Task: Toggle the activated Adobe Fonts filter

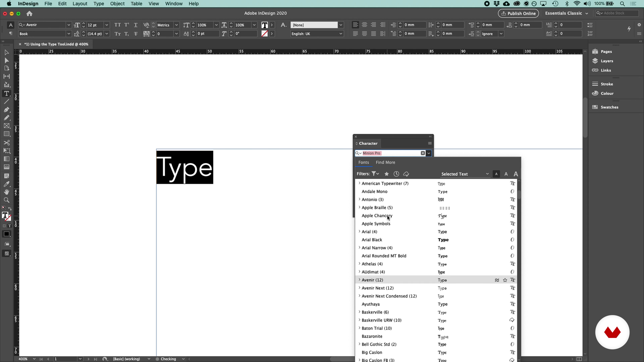Action: pos(406,174)
